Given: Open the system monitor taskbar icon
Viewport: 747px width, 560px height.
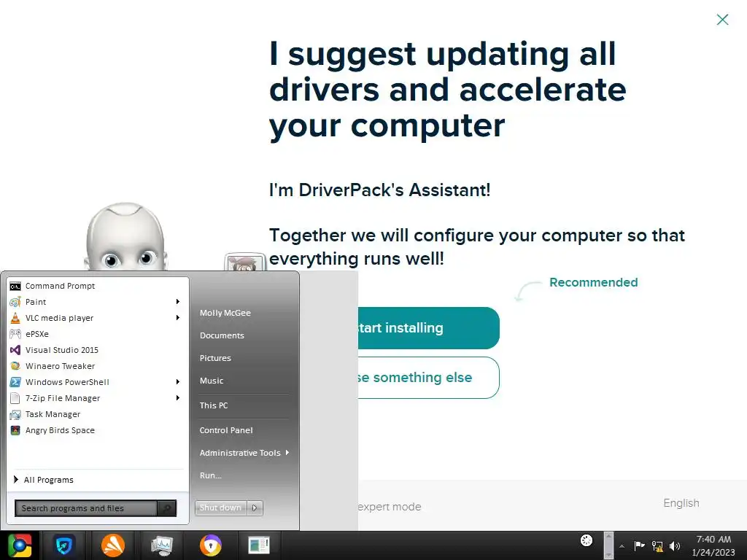Looking at the screenshot, I should tap(161, 545).
